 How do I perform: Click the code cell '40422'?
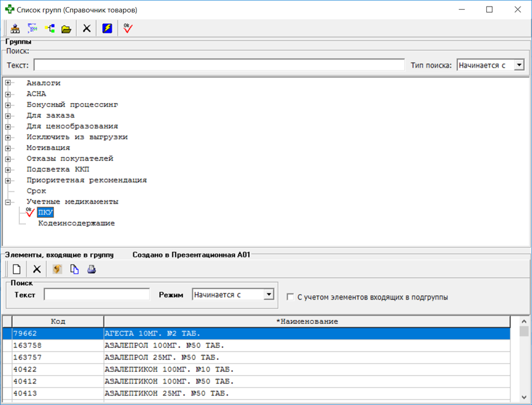58,370
